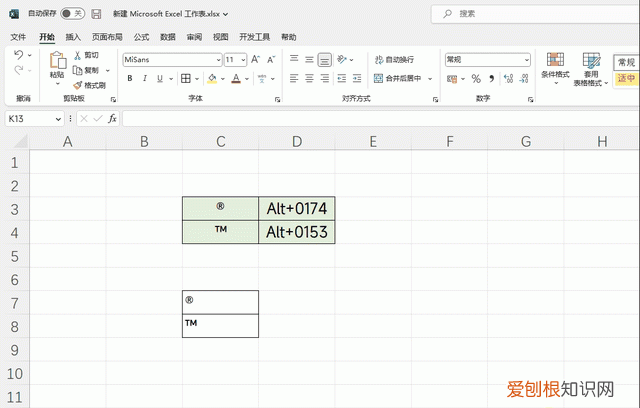640x408 pixels.
Task: Open Conditional Formatting (条件格式)
Action: 556,67
